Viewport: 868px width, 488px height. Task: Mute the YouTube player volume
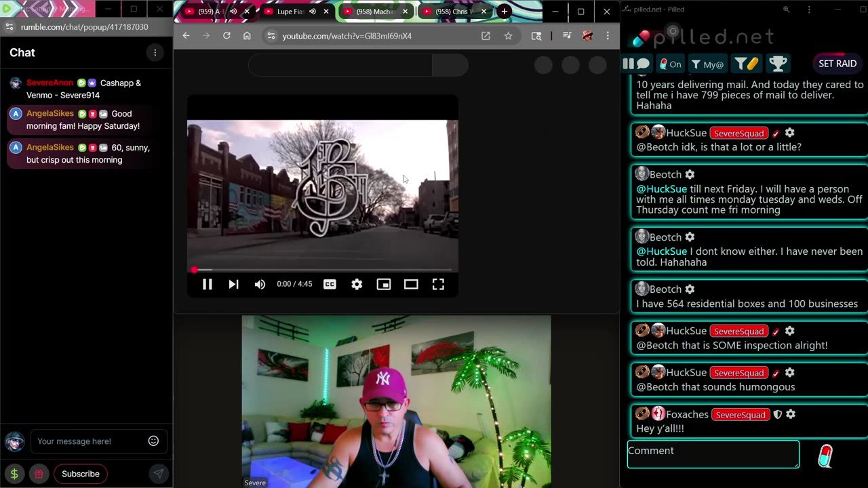pyautogui.click(x=260, y=285)
